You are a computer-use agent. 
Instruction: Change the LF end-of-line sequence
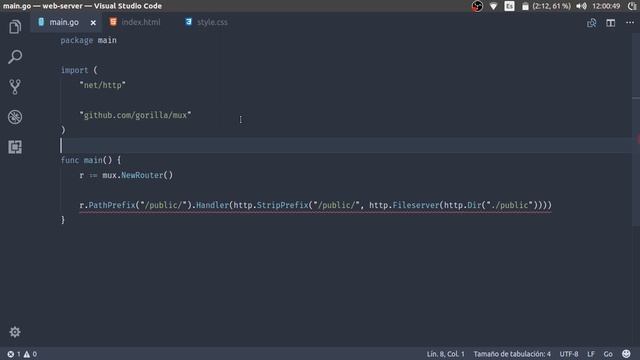click(x=591, y=354)
